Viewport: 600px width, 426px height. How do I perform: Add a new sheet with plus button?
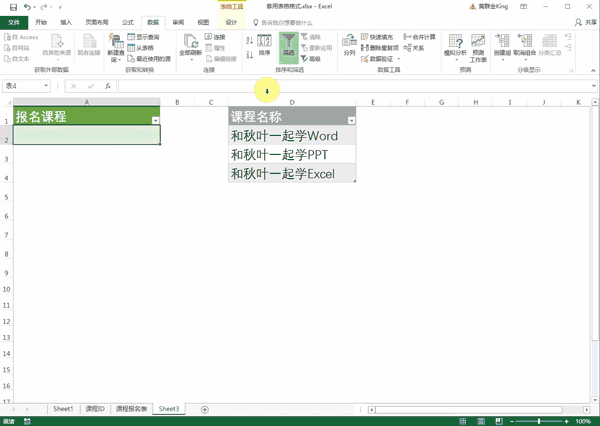pos(205,409)
